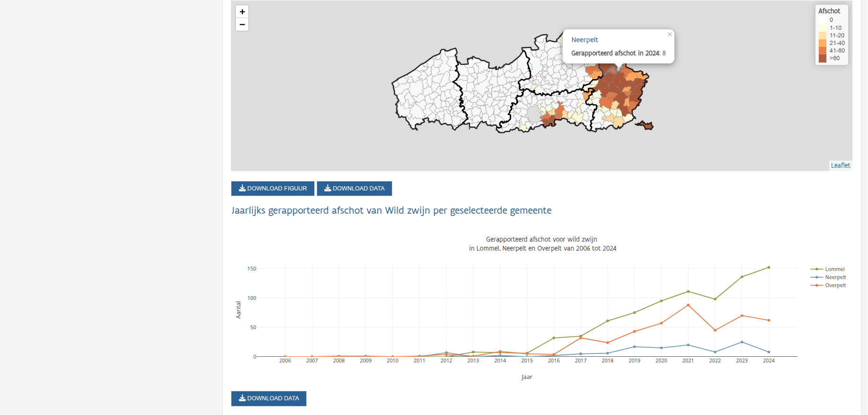Image resolution: width=868 pixels, height=415 pixels.
Task: Click the Lommel 2024 data point
Action: pyautogui.click(x=769, y=268)
